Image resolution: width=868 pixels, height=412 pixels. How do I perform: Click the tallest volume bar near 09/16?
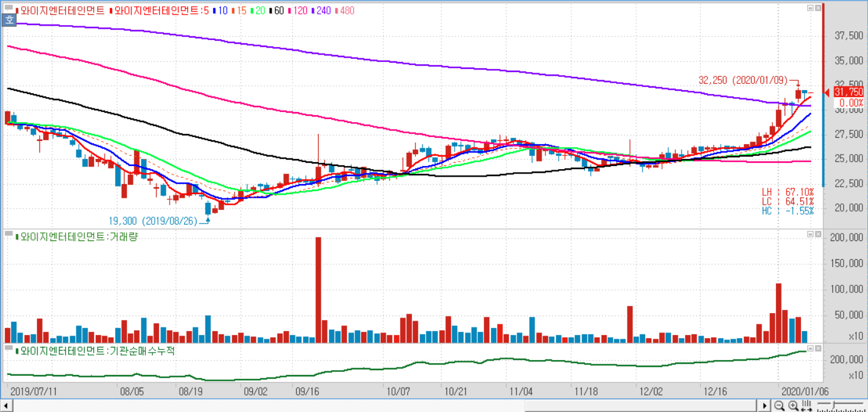pos(318,290)
